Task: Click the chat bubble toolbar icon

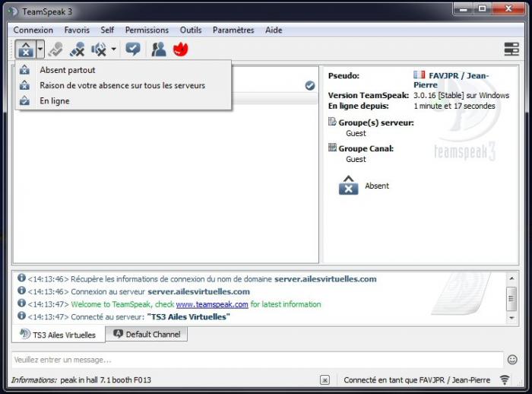Action: pyautogui.click(x=133, y=49)
